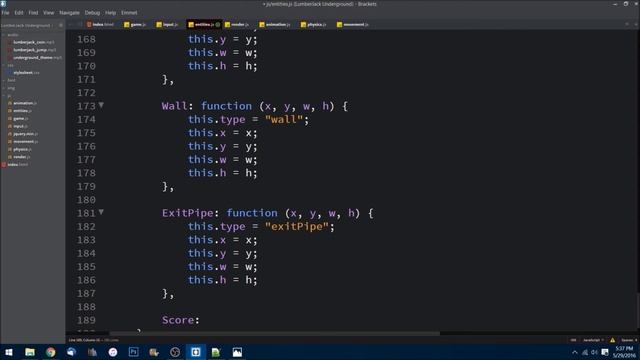Open the JavaScript language mode dropdown
Viewport: 640px width, 360px height.
pyautogui.click(x=593, y=340)
